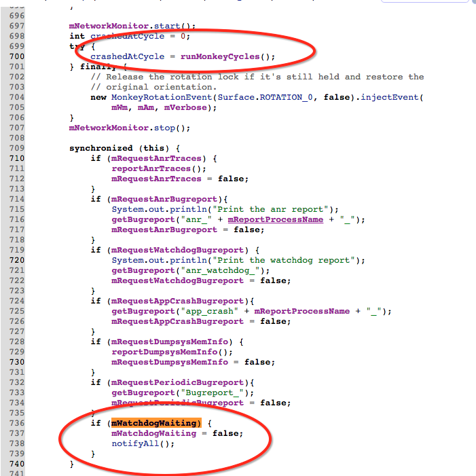Screen dimensions: 476x476
Task: Click line number 700 in the gutter
Action: click(x=17, y=56)
